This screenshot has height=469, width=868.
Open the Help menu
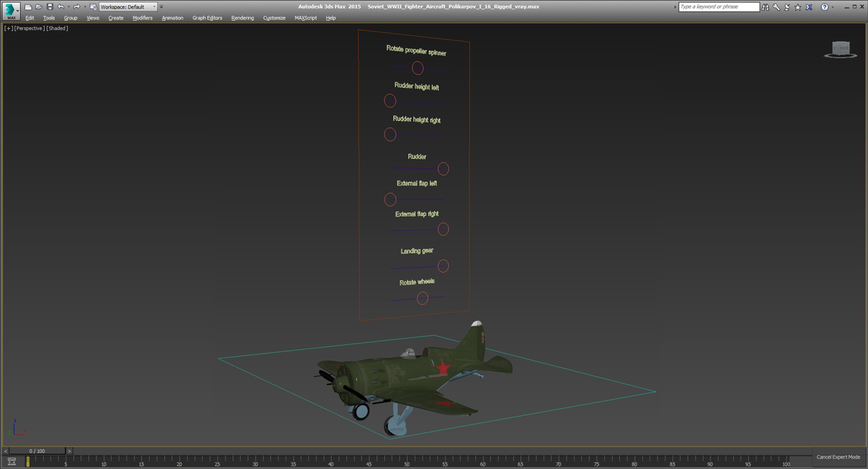click(x=330, y=18)
